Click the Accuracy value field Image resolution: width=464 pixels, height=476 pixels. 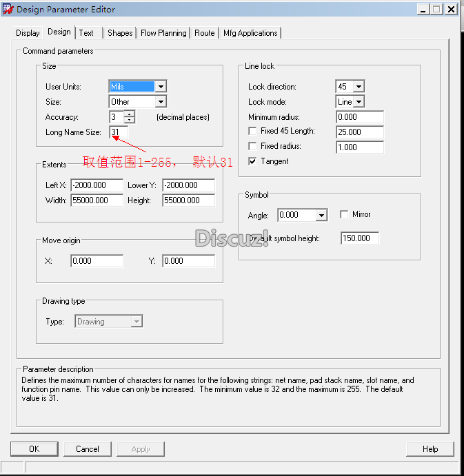tap(117, 117)
